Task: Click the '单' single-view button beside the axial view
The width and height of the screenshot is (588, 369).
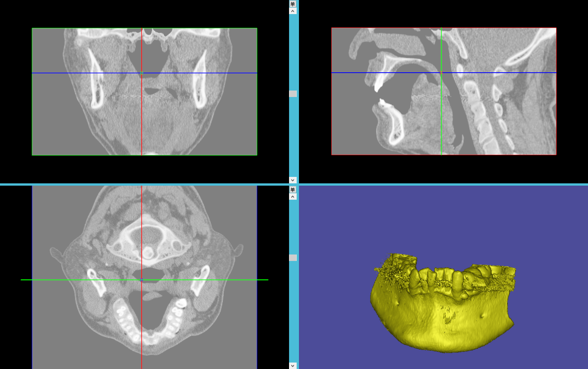Action: pyautogui.click(x=292, y=189)
